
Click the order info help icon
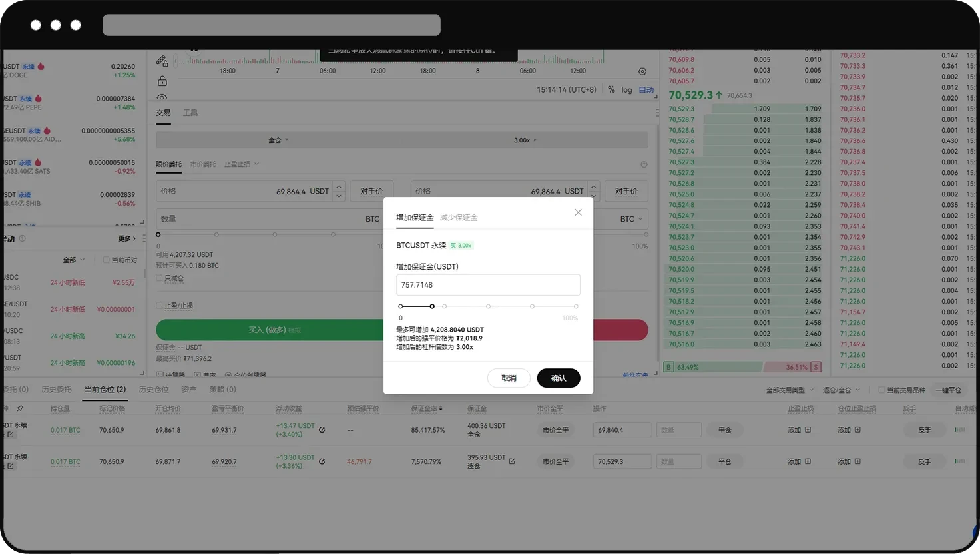[644, 164]
